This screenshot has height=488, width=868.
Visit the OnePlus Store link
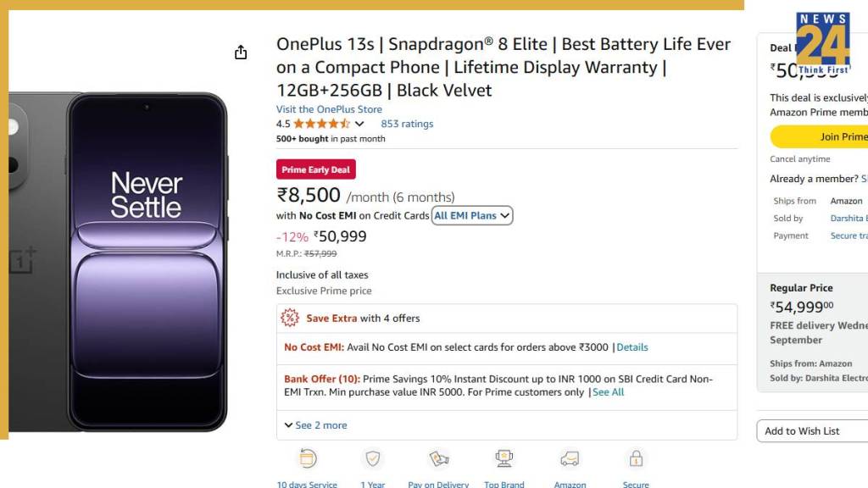(x=329, y=109)
